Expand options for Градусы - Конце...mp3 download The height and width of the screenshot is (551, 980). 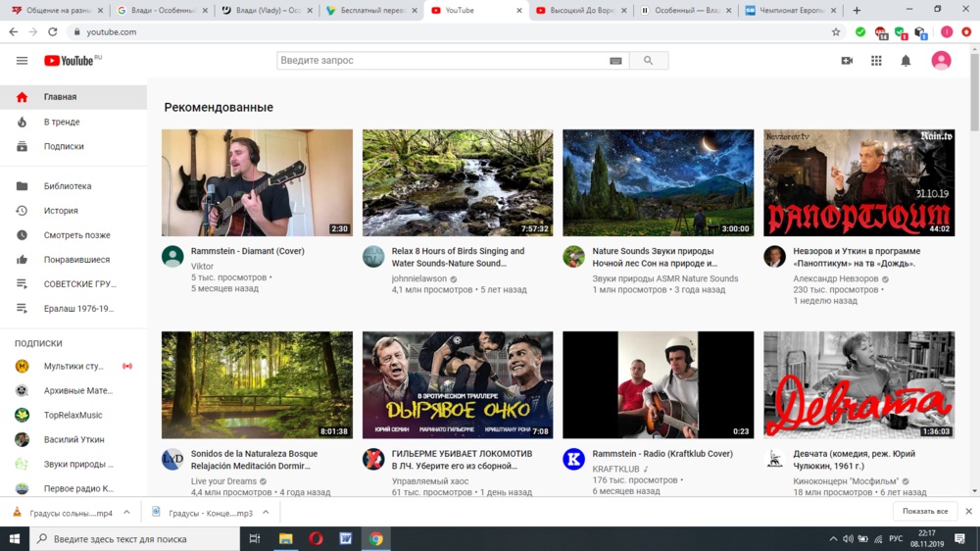266,512
